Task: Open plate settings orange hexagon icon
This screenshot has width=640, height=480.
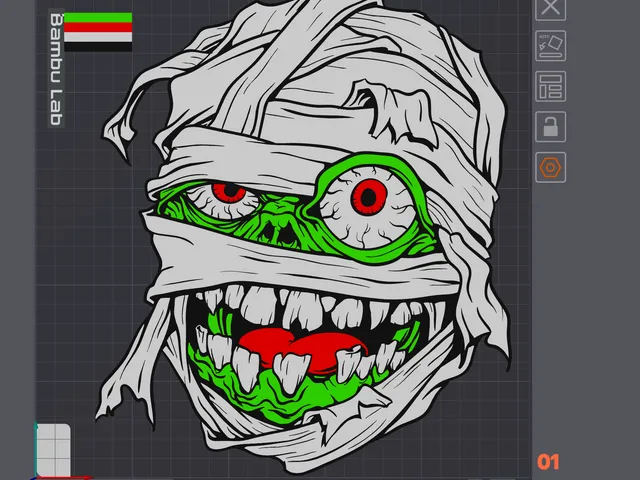Action: tap(550, 167)
